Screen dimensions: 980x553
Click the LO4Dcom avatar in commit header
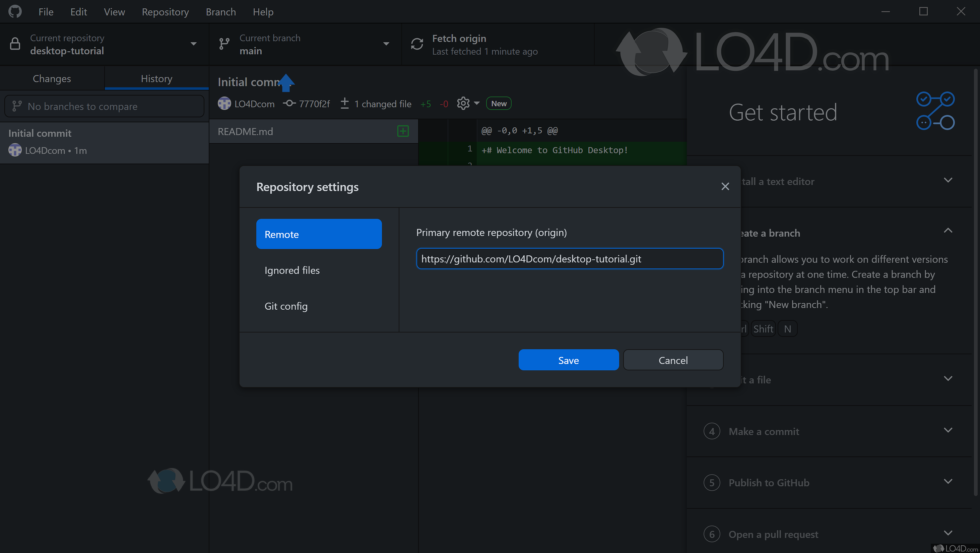[x=224, y=103]
